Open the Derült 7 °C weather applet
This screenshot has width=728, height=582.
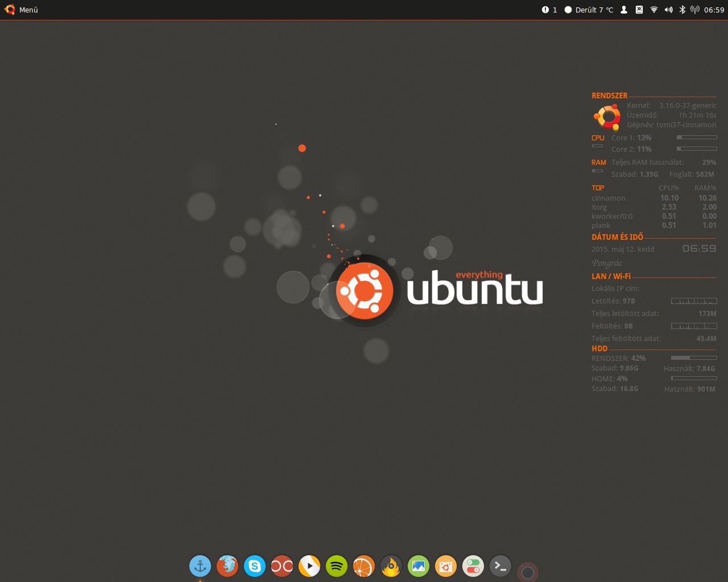click(x=589, y=10)
